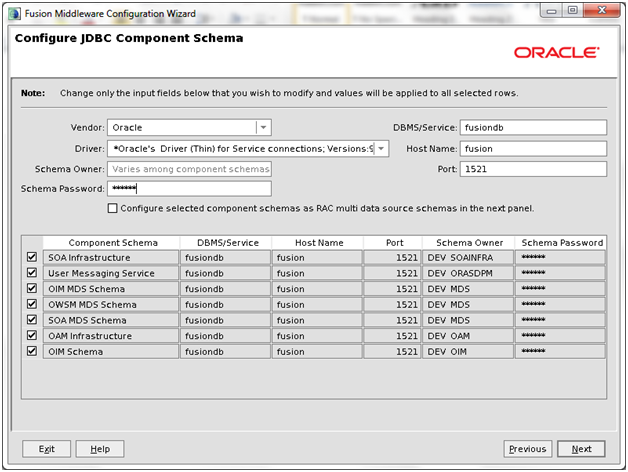Deselect the SOA MDS Schema checkbox

32,319
